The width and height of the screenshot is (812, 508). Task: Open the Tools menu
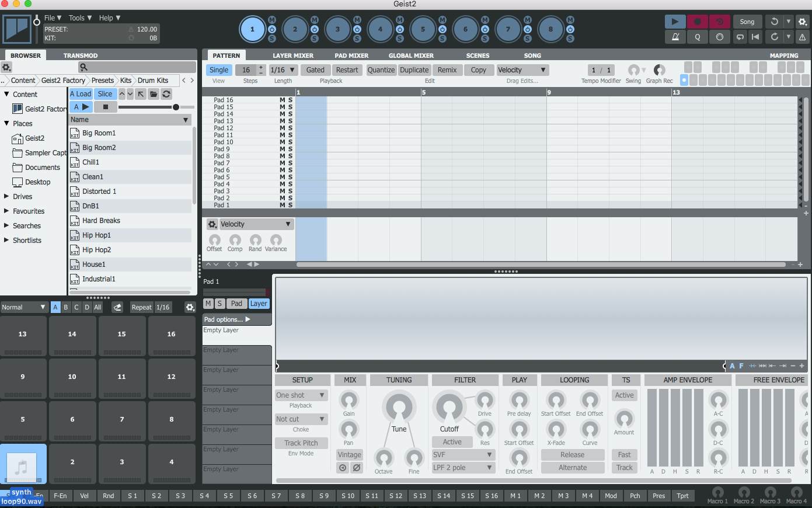coord(80,18)
